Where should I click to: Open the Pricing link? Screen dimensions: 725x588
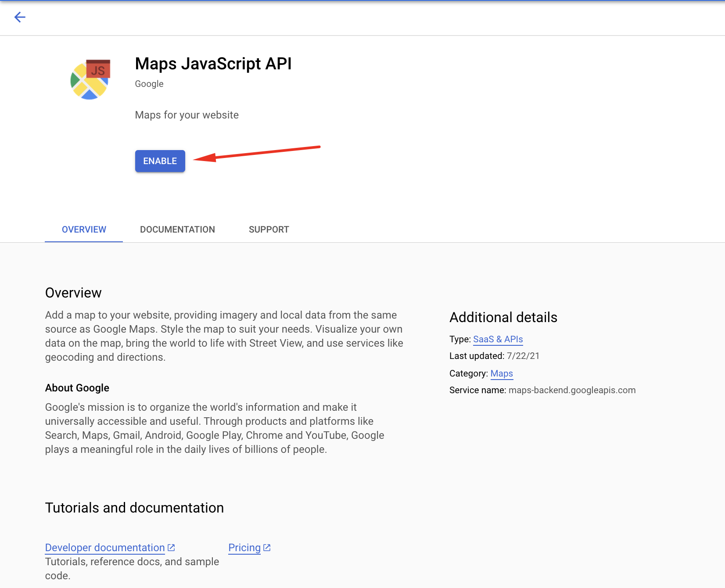[x=244, y=548]
